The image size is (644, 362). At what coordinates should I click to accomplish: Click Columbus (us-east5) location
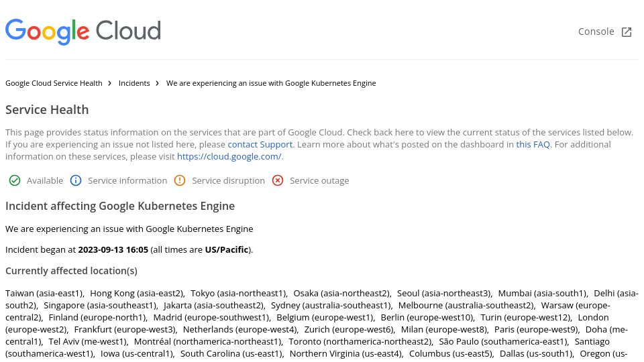click(x=451, y=353)
